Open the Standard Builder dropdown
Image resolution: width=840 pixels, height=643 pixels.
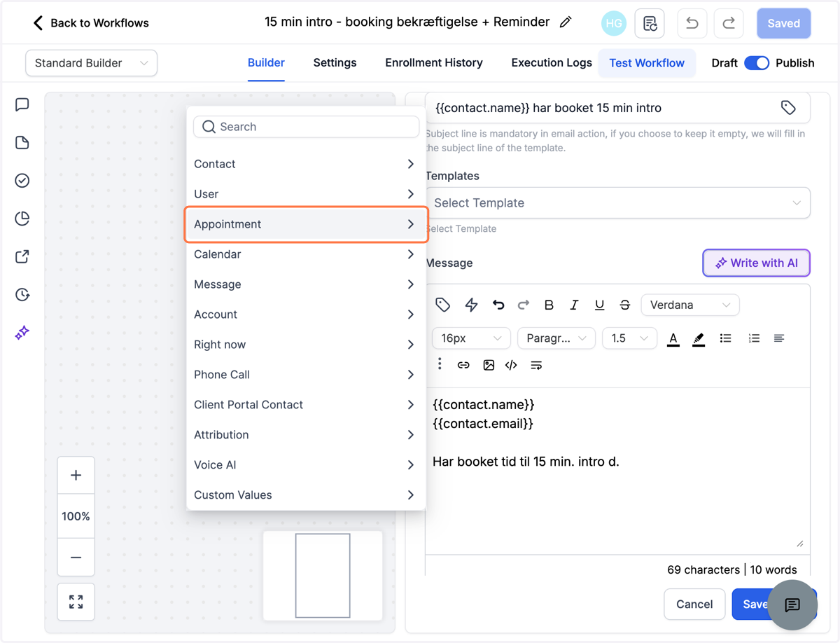click(x=91, y=63)
